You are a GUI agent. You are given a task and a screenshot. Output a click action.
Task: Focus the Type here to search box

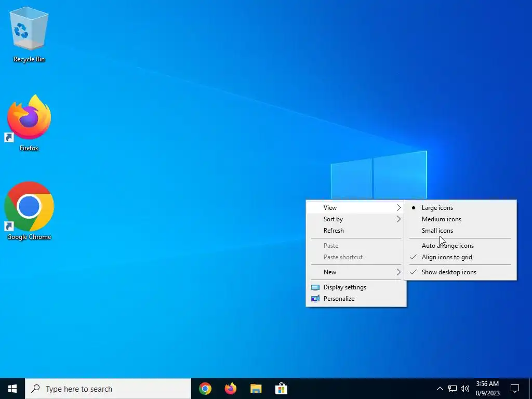tap(108, 389)
